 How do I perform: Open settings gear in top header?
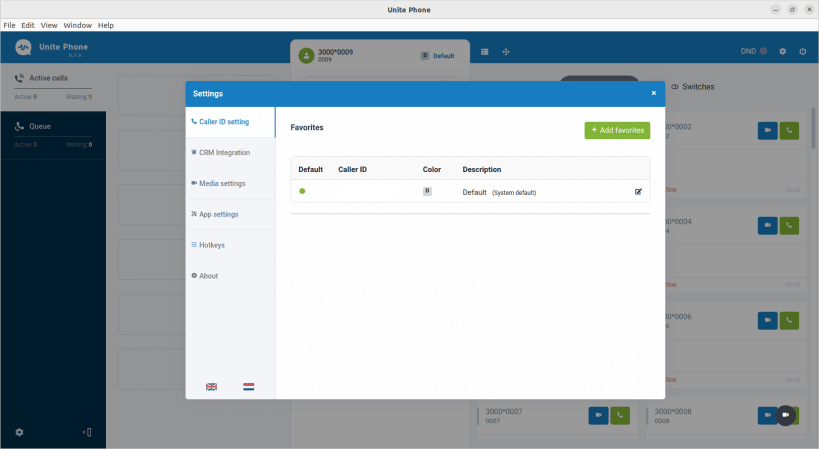[x=782, y=51]
